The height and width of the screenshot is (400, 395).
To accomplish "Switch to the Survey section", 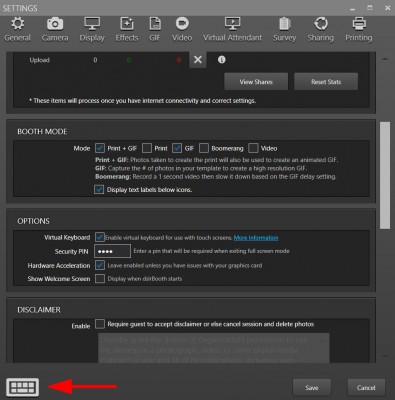I will [x=284, y=30].
